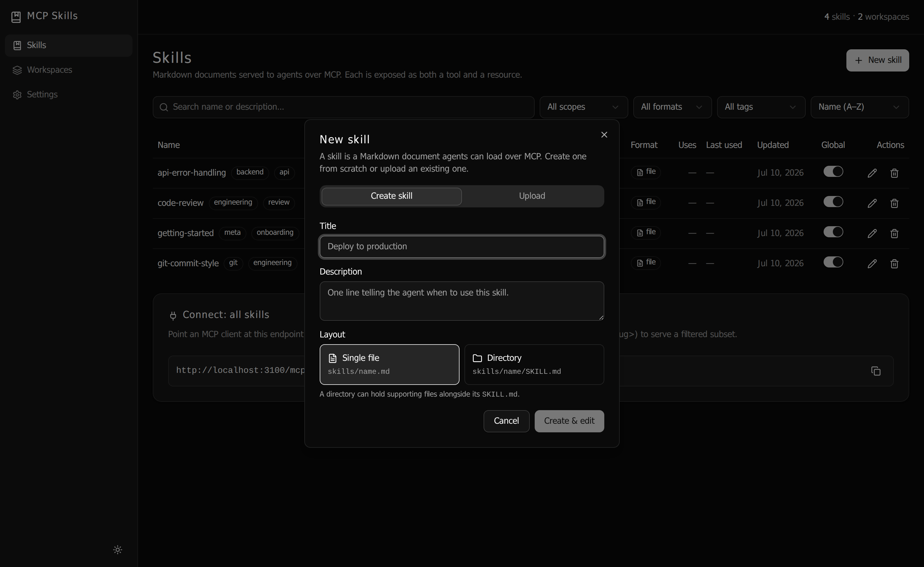924x567 pixels.
Task: Click the git tag chip
Action: pyautogui.click(x=233, y=263)
